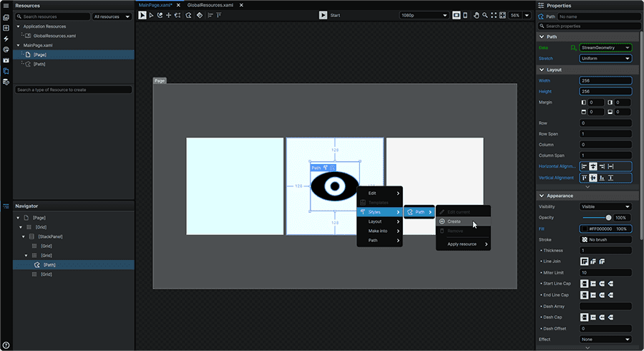Focus the Search a type of Resource field

tap(74, 90)
